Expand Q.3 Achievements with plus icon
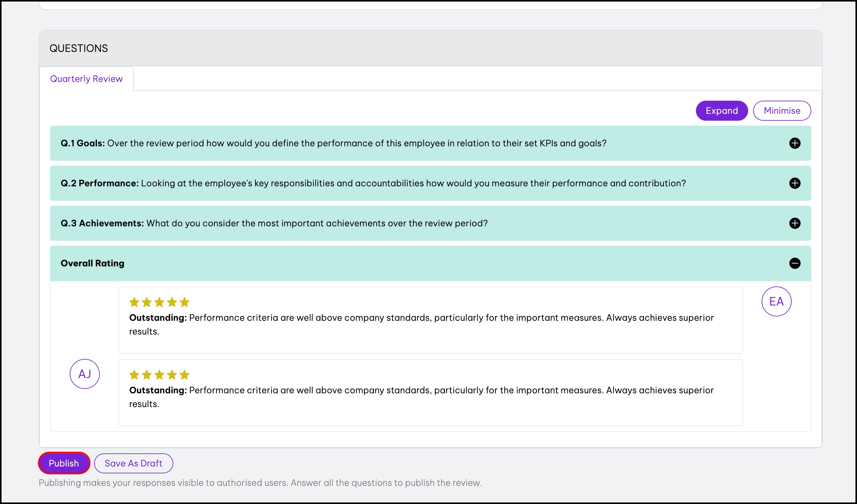 (794, 223)
